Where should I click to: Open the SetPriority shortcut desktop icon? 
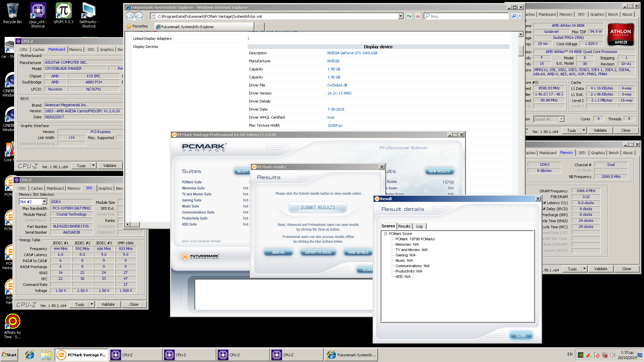89,15
